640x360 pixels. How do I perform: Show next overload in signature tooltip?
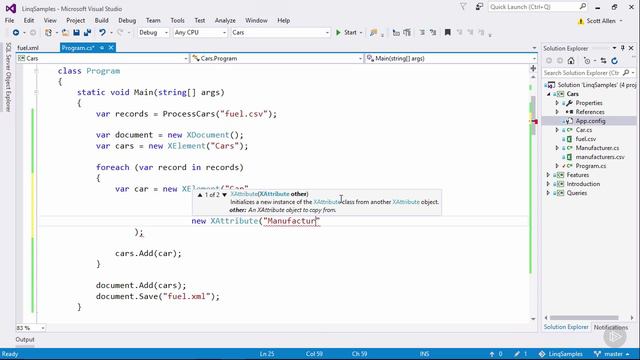click(224, 195)
